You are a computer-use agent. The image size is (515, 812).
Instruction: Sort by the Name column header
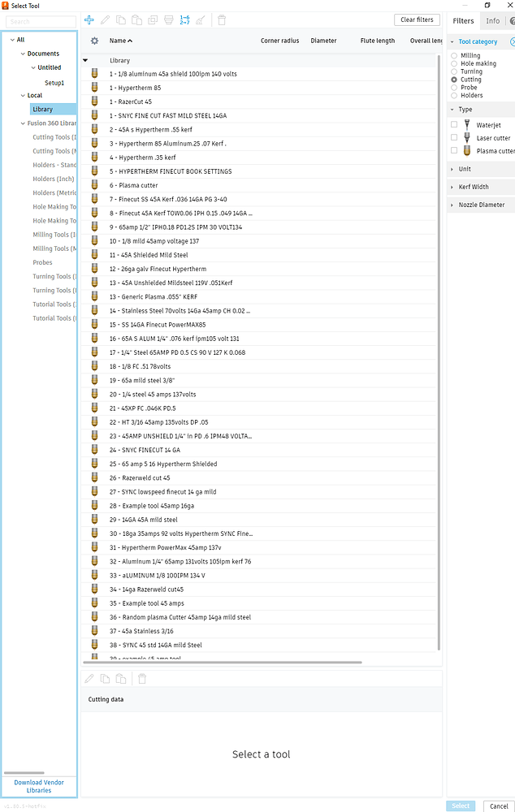tap(121, 41)
